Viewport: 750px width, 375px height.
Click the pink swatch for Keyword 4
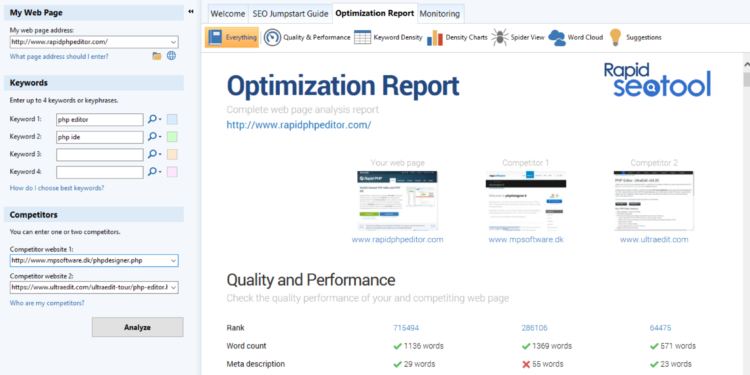(172, 172)
